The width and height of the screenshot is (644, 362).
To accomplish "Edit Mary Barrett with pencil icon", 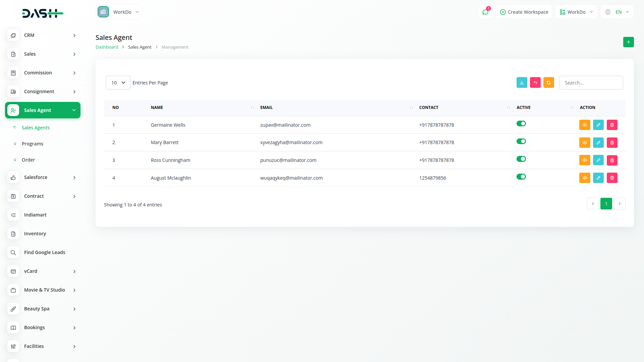I will (x=598, y=142).
